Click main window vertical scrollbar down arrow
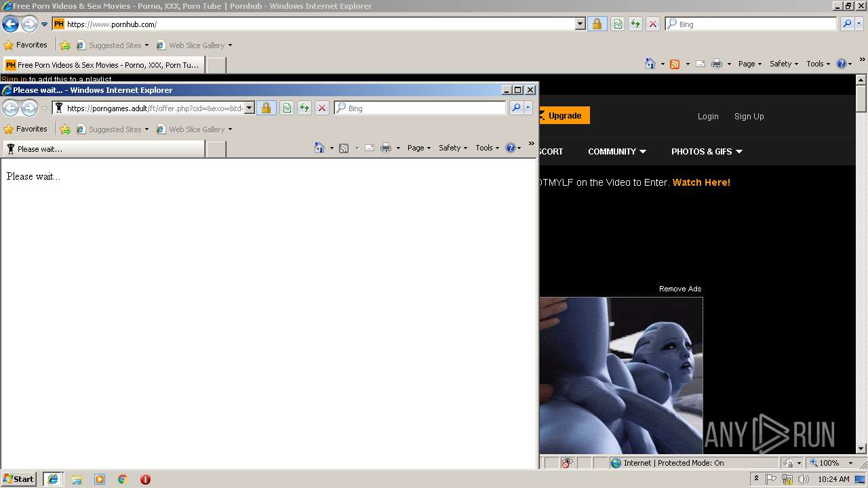Image resolution: width=868 pixels, height=488 pixels. coord(861,448)
